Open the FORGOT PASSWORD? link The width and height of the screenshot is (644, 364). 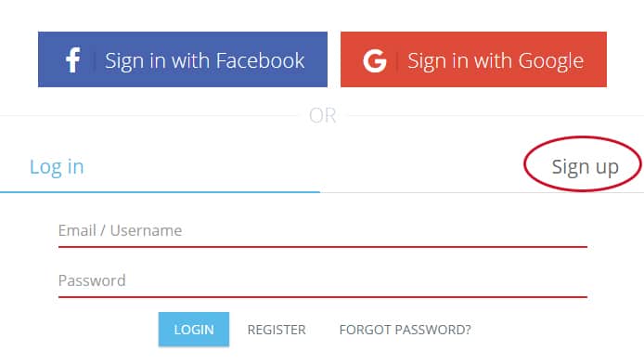[x=405, y=330]
